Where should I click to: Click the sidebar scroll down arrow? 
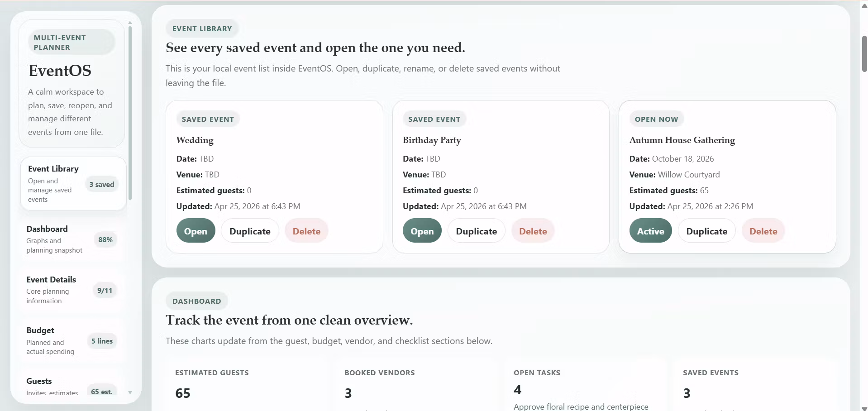pyautogui.click(x=130, y=392)
